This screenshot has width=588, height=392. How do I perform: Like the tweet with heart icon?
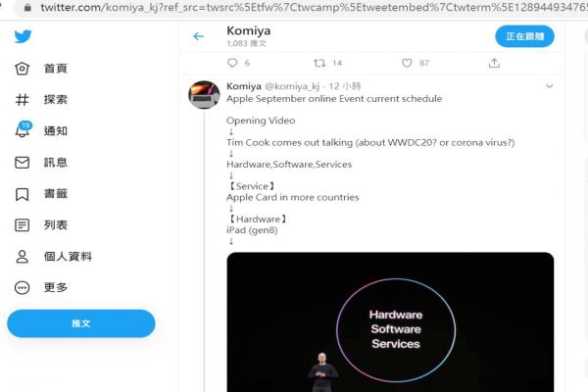click(x=407, y=63)
